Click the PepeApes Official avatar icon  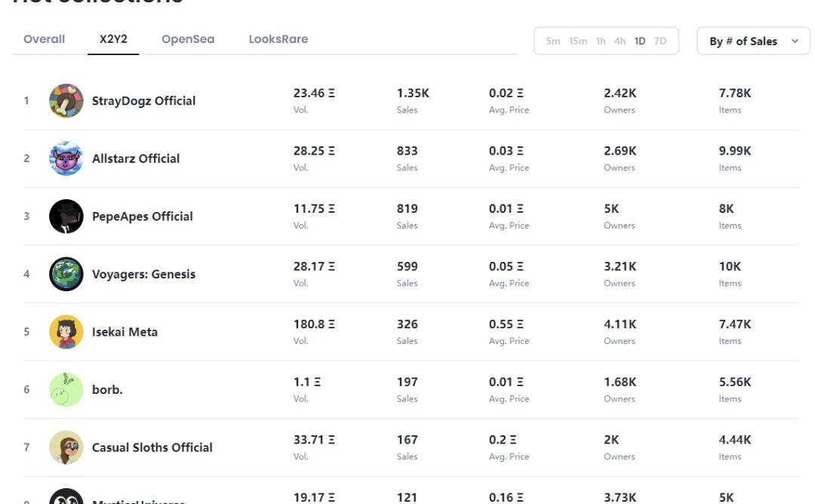[x=66, y=217]
